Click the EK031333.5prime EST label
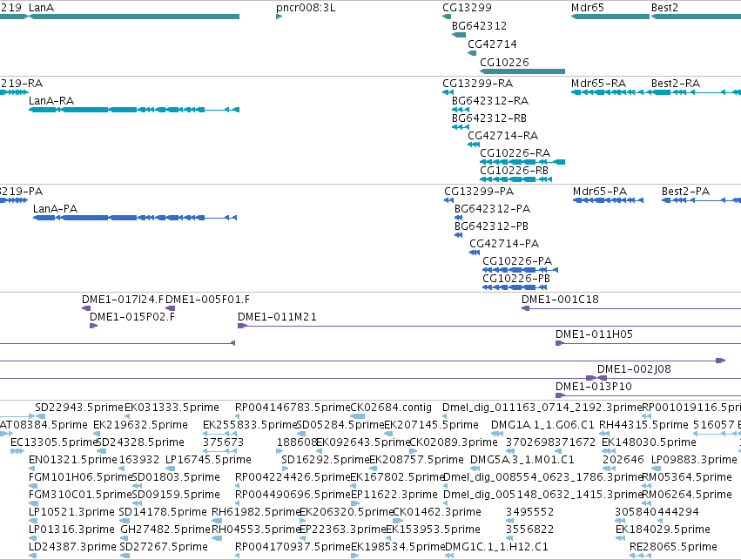Viewport: 741px width, 560px height. point(172,408)
